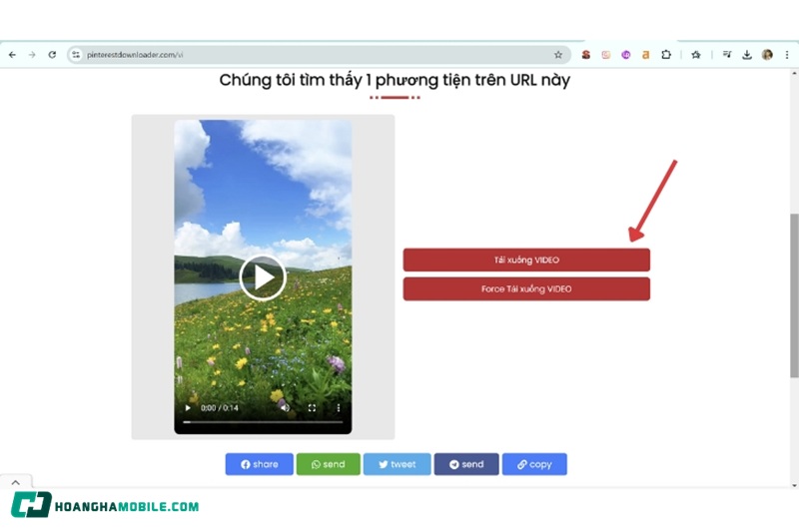
Task: Go back with the browser back arrow
Action: pos(12,55)
